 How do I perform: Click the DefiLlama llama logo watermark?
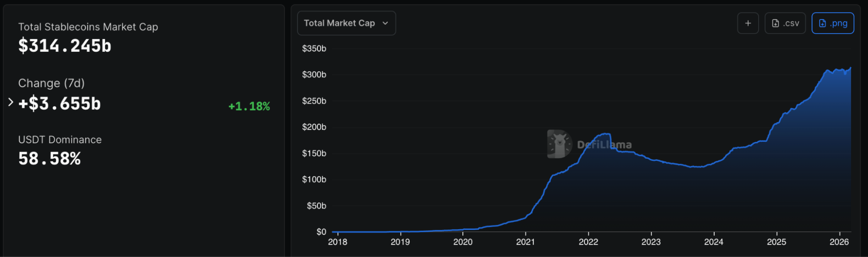coord(559,144)
